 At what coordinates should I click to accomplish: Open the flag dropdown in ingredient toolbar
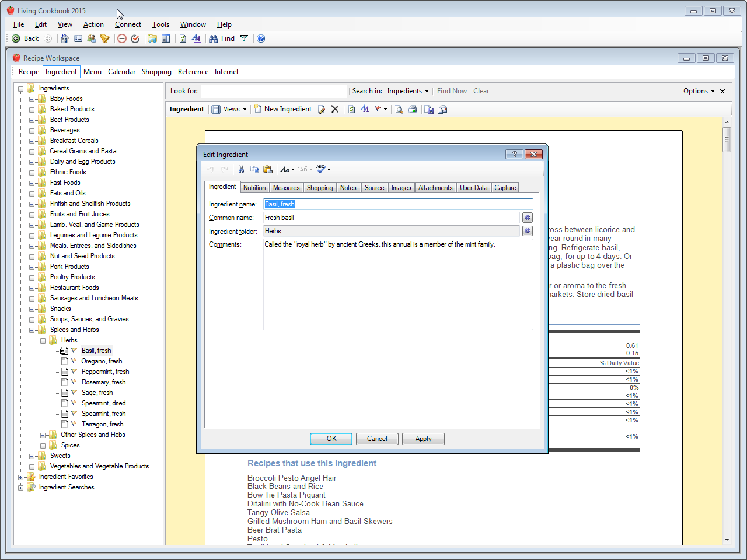381,109
